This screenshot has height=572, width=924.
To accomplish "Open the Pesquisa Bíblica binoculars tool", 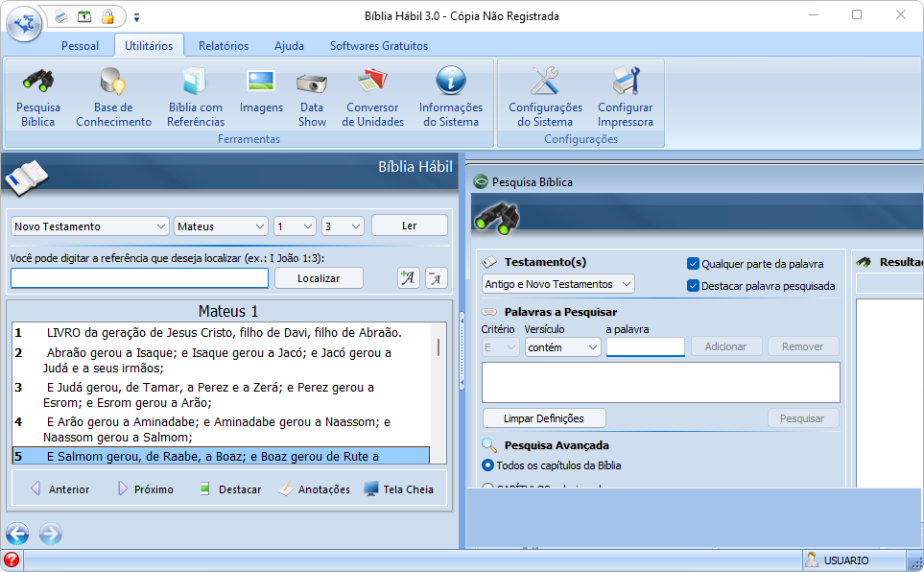I will coord(38,97).
